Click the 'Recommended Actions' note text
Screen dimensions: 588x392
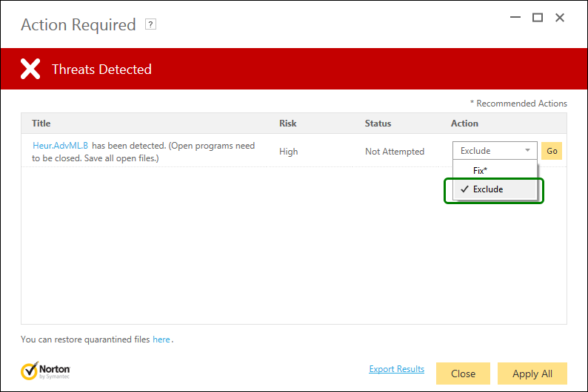click(x=518, y=104)
